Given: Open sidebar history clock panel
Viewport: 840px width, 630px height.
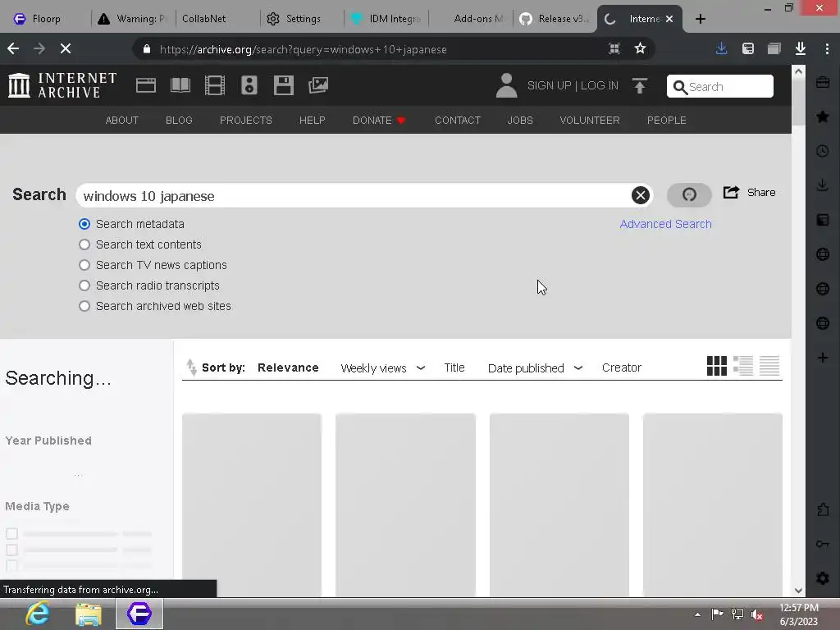Looking at the screenshot, I should tap(823, 151).
